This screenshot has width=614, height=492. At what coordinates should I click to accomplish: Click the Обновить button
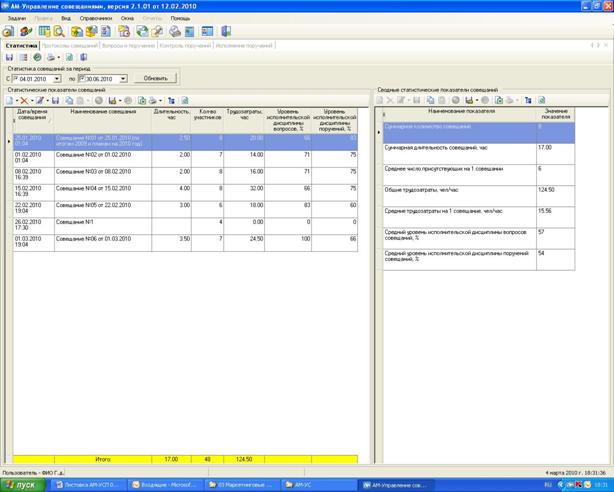(x=155, y=78)
